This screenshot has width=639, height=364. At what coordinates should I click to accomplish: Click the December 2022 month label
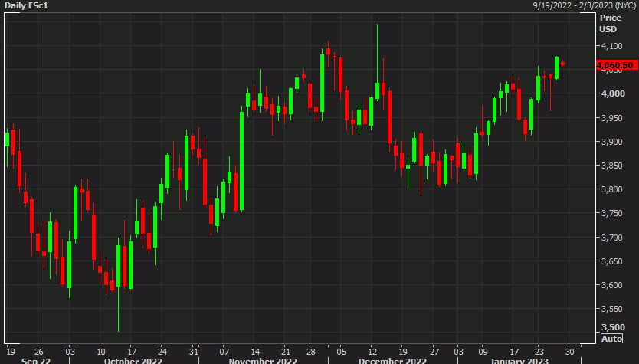394,359
